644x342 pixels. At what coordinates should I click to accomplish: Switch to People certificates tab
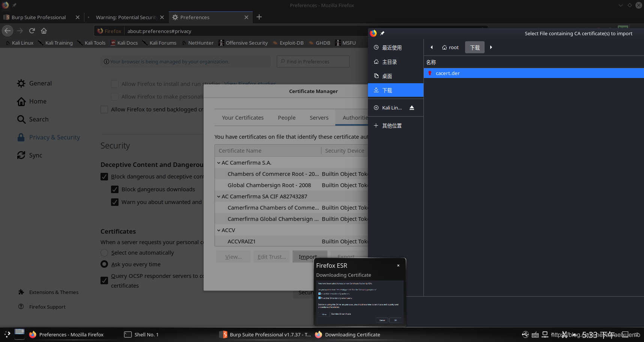pyautogui.click(x=287, y=118)
